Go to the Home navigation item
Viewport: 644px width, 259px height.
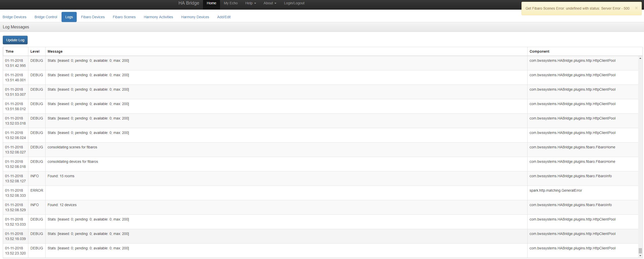211,3
